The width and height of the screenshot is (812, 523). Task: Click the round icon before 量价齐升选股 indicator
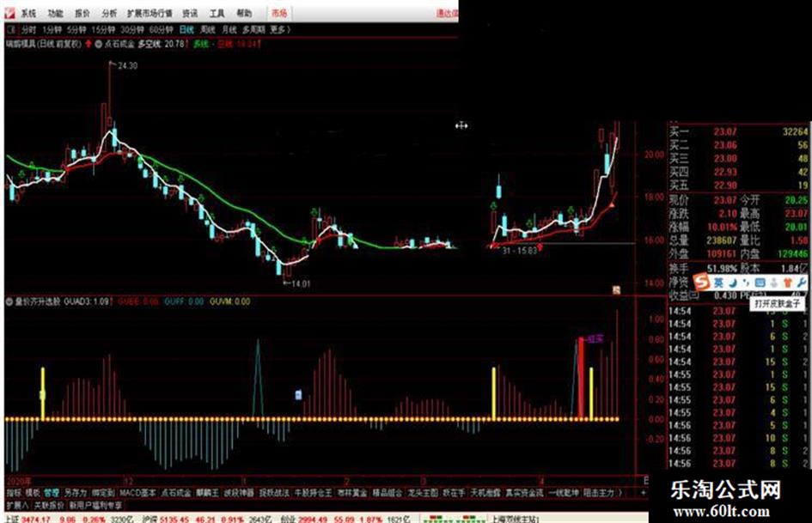pyautogui.click(x=9, y=301)
